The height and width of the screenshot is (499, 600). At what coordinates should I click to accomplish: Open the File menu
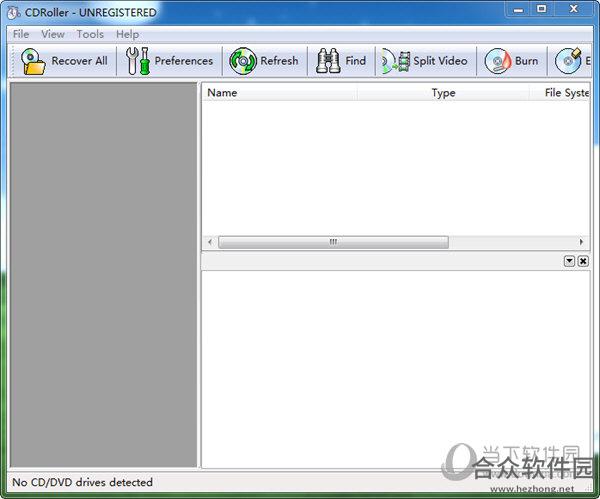pos(21,34)
